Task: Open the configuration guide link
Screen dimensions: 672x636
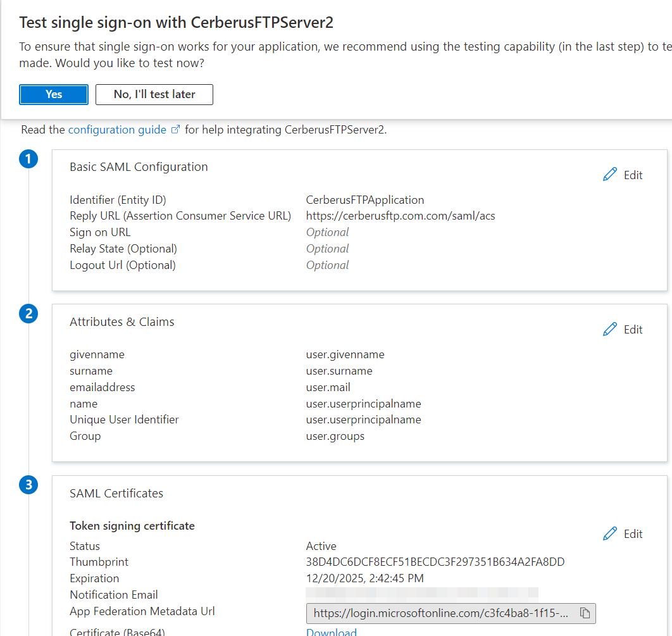Action: coord(117,130)
